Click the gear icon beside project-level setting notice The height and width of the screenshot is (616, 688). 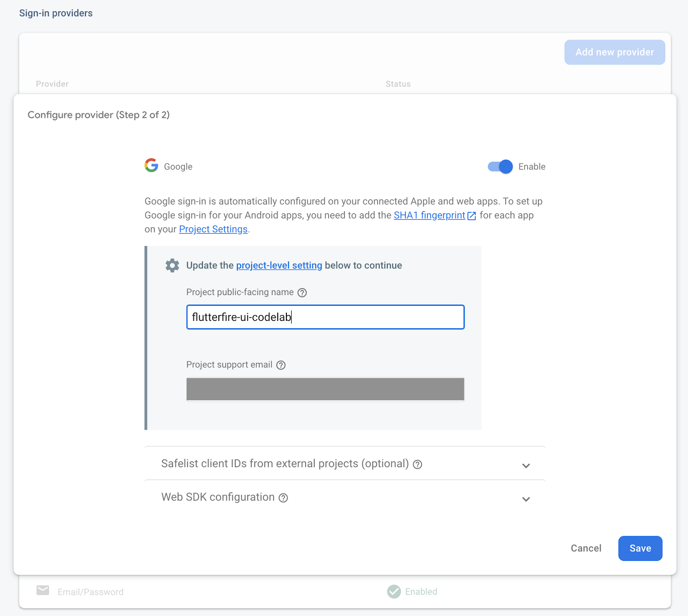[172, 265]
